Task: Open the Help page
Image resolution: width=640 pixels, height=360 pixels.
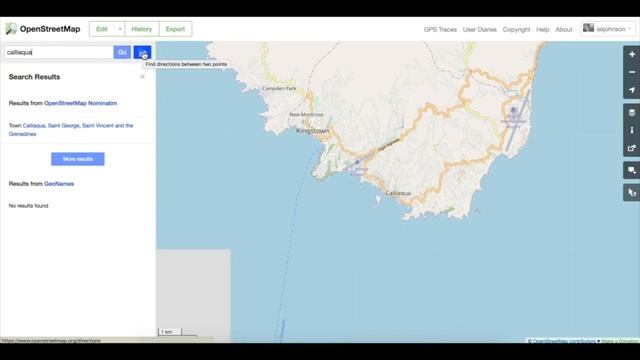Action: pos(542,29)
